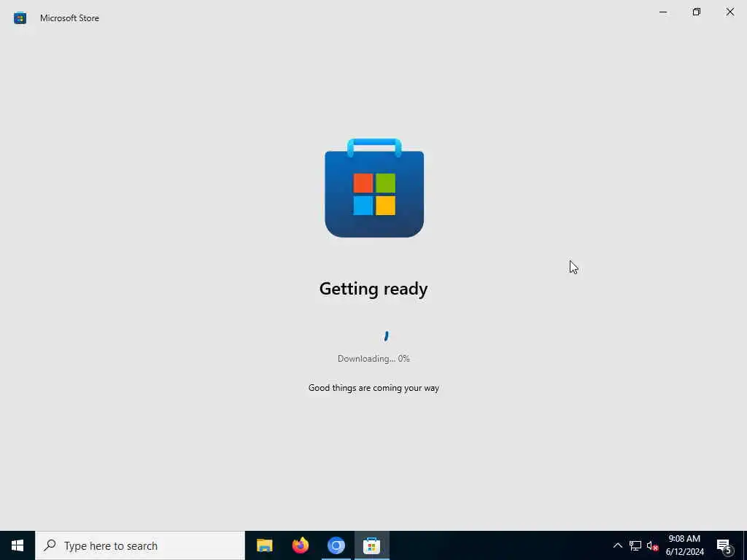Click the 'Downloading... 0%' status text
The width and height of the screenshot is (747, 560).
[373, 359]
